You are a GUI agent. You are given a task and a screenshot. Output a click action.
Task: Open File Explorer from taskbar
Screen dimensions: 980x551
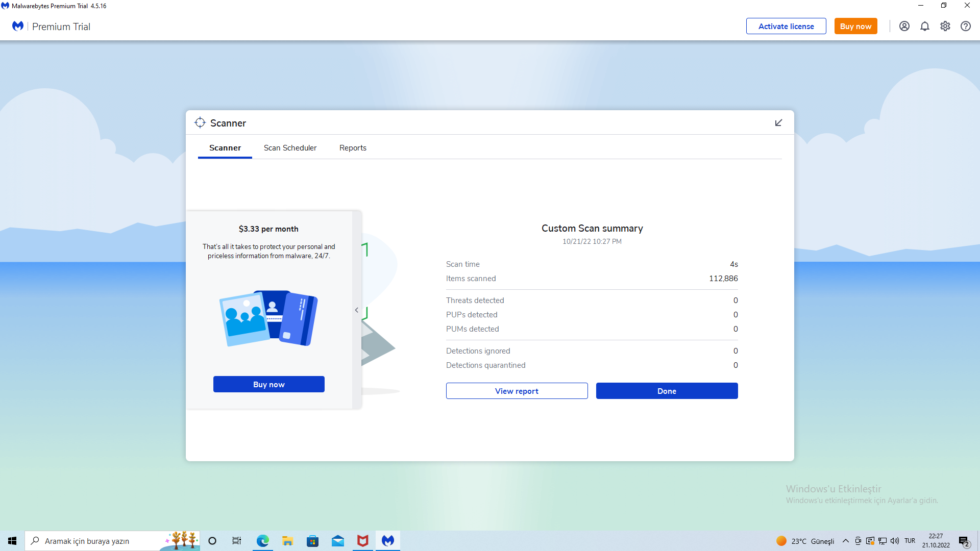click(x=287, y=541)
